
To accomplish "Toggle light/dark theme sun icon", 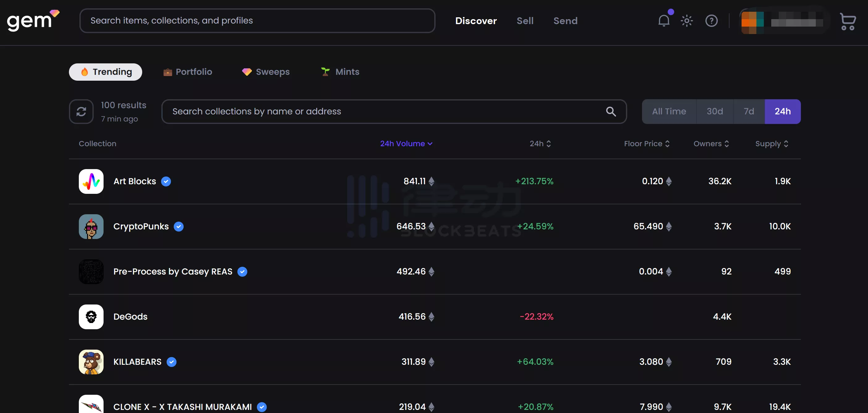I will pyautogui.click(x=686, y=21).
